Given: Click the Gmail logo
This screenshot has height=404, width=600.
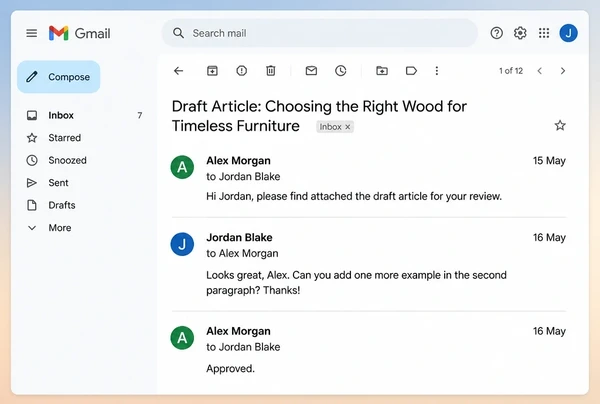Looking at the screenshot, I should coord(80,33).
